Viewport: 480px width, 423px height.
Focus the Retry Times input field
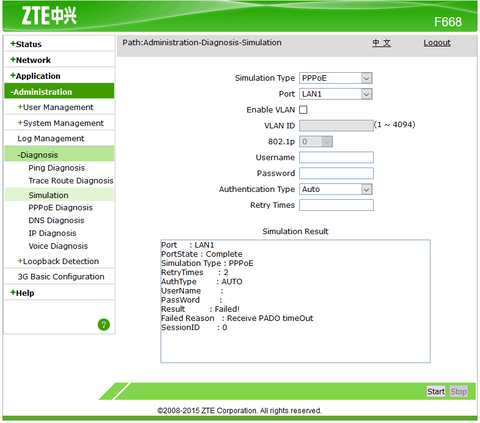point(336,205)
